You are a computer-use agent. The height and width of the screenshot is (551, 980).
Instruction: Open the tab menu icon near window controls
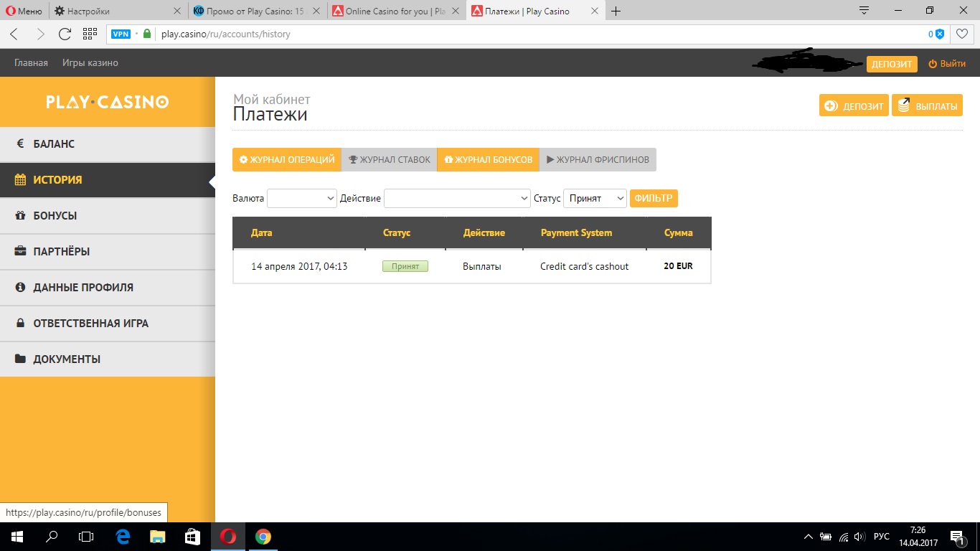click(864, 11)
